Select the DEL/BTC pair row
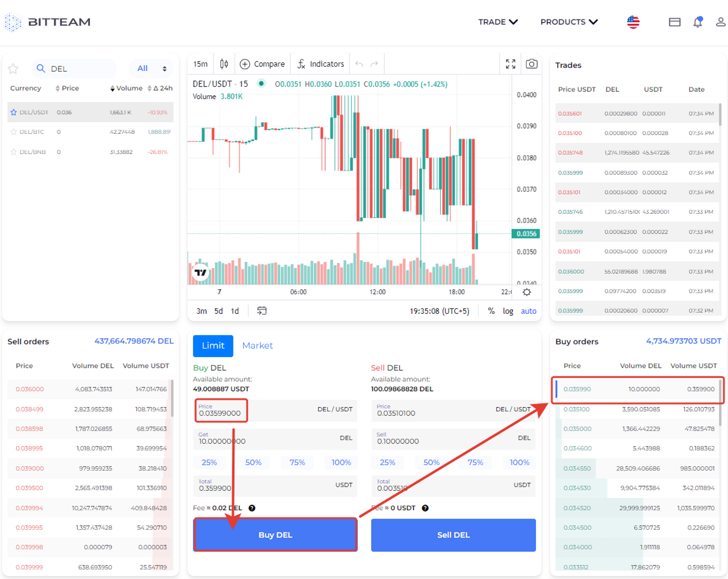Viewport: 728px width, 579px height. coord(90,132)
